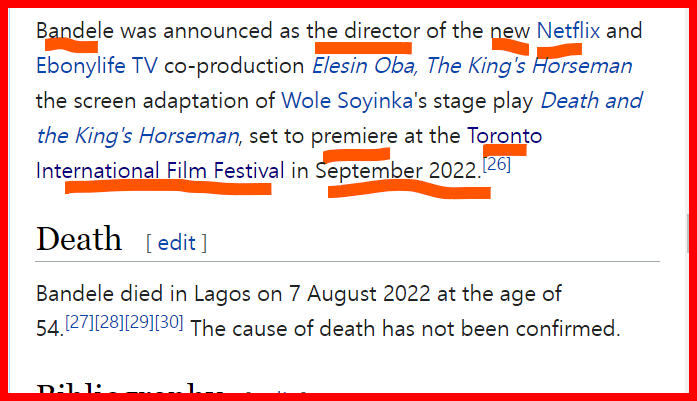Open footnote reference 27
This screenshot has width=697, height=401.
tap(79, 322)
